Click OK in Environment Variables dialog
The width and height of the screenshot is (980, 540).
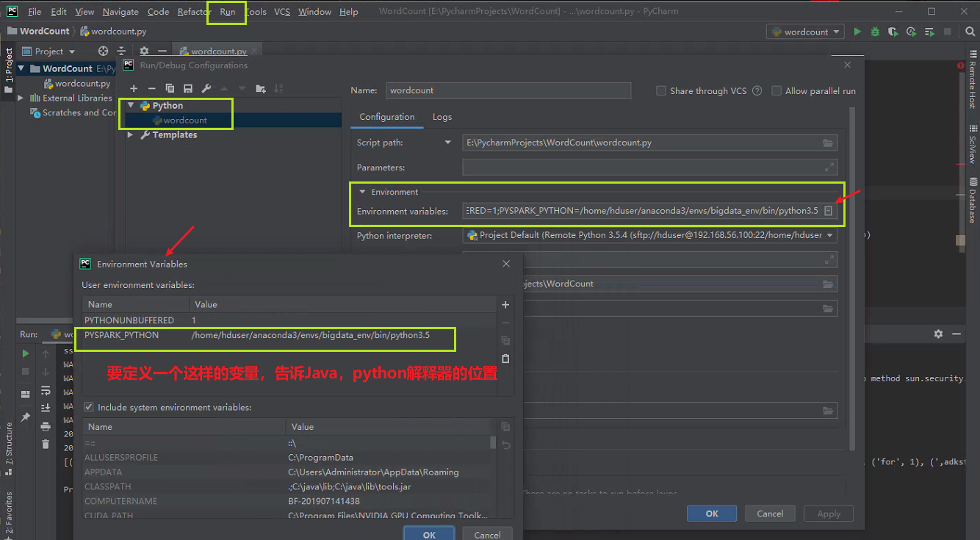point(429,535)
